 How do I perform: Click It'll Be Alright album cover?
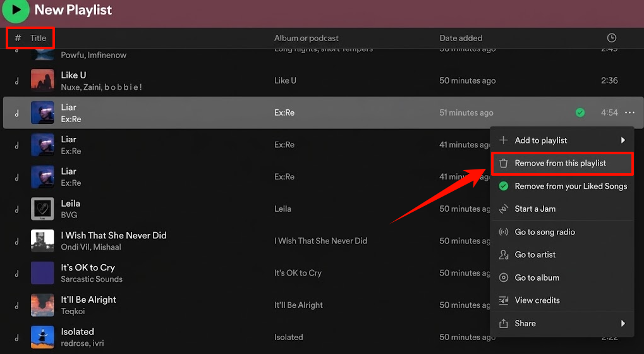click(x=42, y=305)
